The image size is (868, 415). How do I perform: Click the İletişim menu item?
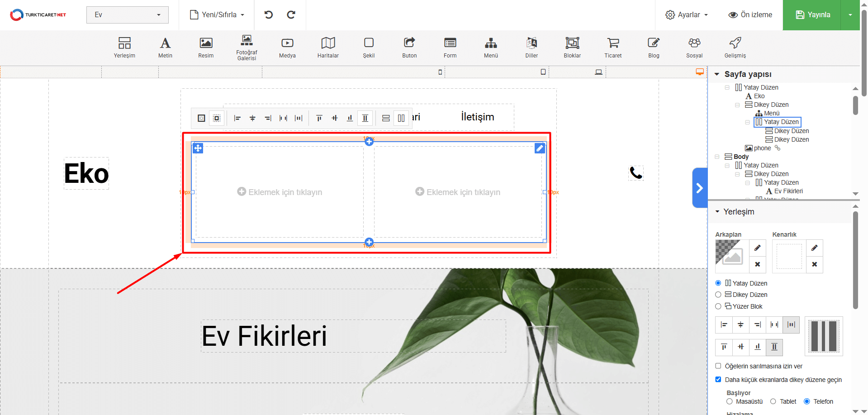477,117
